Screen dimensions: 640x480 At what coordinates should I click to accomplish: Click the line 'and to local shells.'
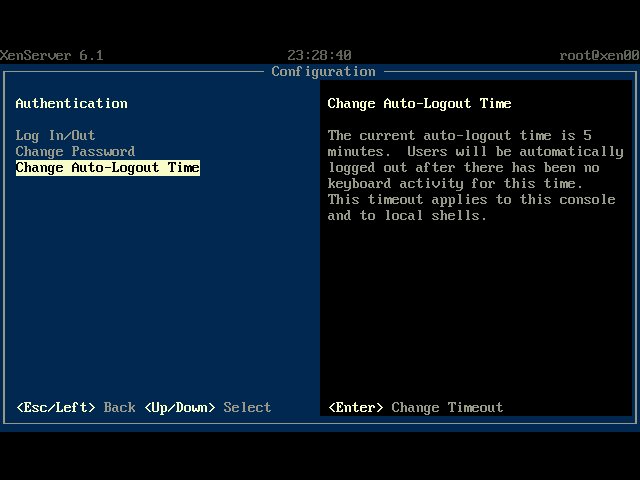click(x=407, y=216)
